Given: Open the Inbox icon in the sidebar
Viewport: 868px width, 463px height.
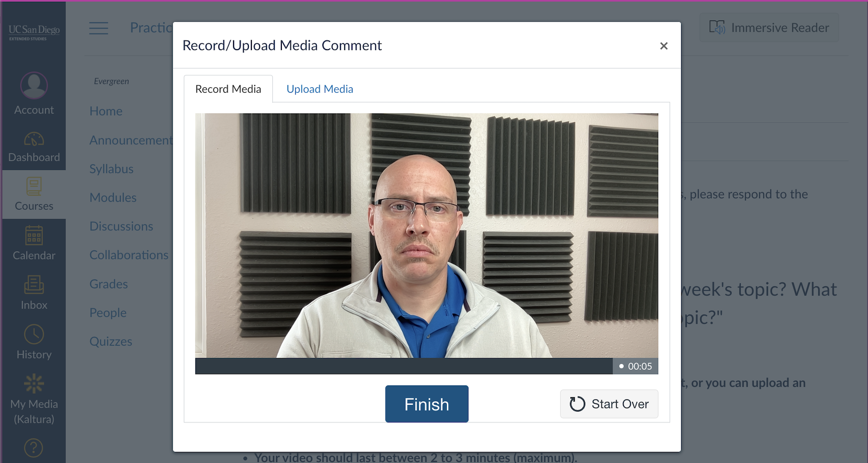Looking at the screenshot, I should tap(34, 284).
